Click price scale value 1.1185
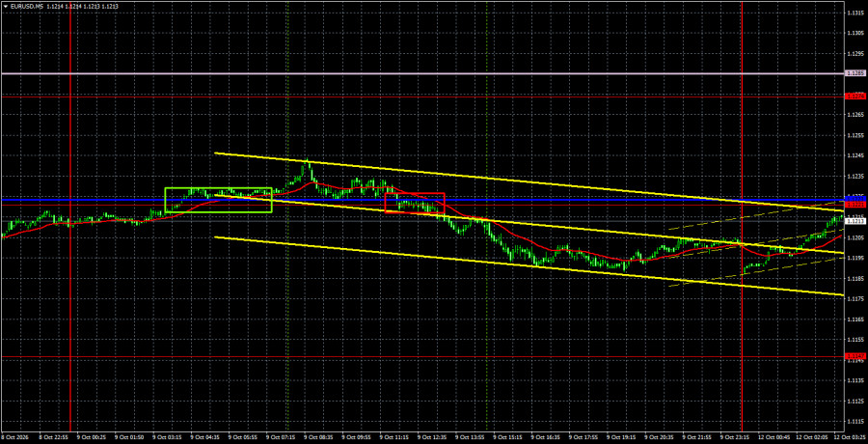 tap(855, 278)
